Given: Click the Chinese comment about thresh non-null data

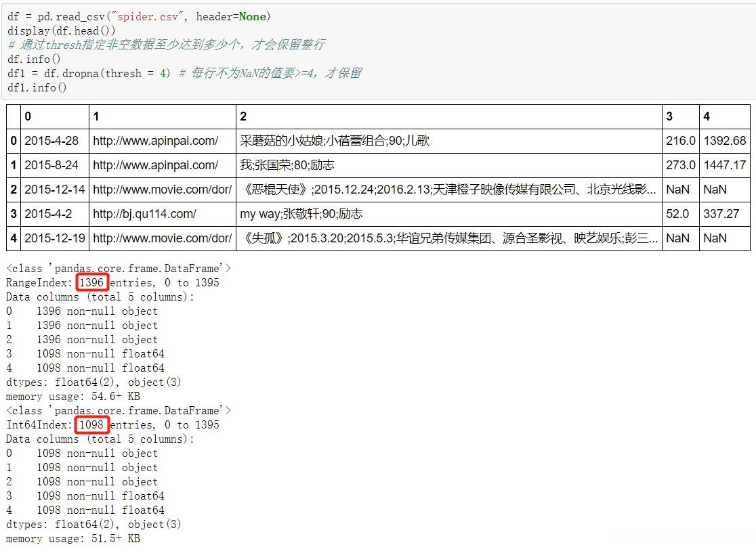Looking at the screenshot, I should point(167,45).
